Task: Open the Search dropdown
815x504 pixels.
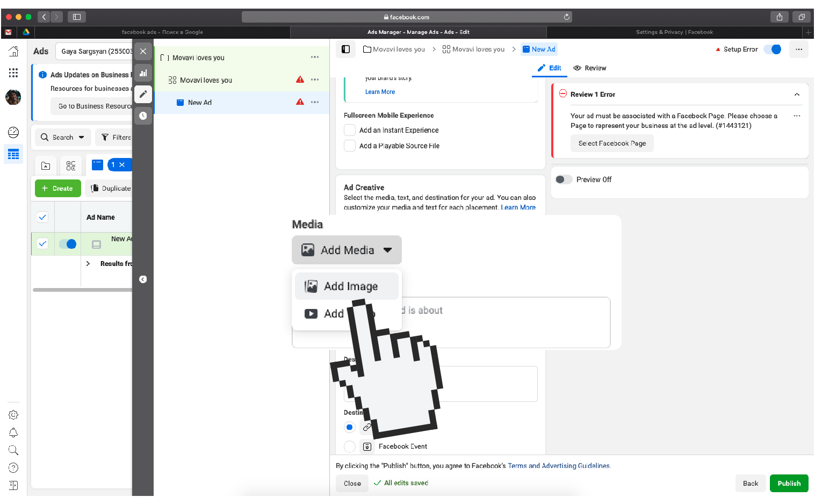Action: tap(63, 137)
